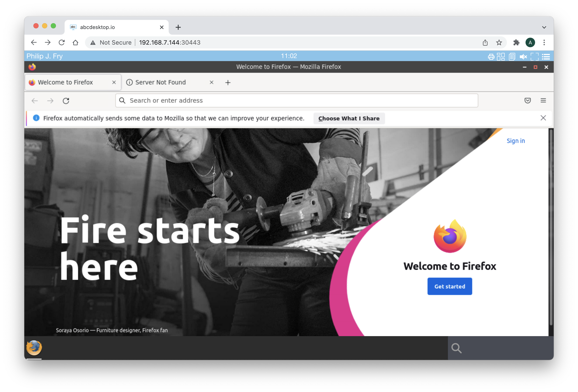
Task: Click the hamburger menu icon in toolbar
Action: click(x=543, y=100)
